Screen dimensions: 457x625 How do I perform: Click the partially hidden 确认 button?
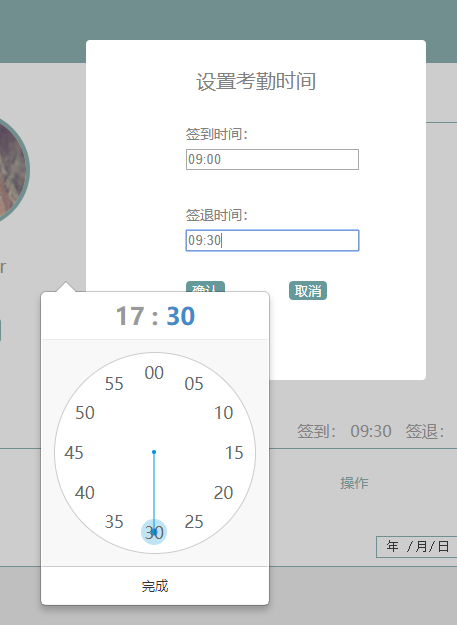point(205,287)
